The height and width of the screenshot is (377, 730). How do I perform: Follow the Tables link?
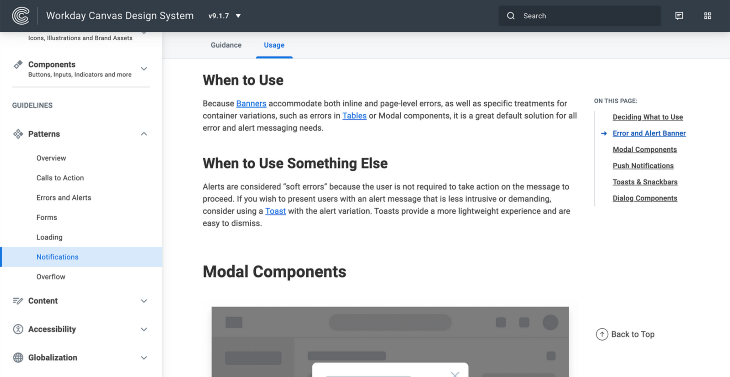tap(354, 115)
